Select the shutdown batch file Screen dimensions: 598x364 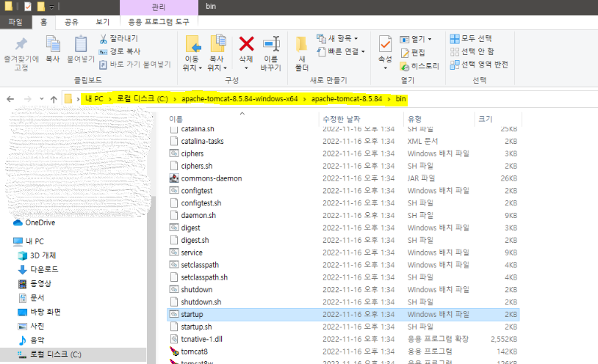[x=343, y=290]
